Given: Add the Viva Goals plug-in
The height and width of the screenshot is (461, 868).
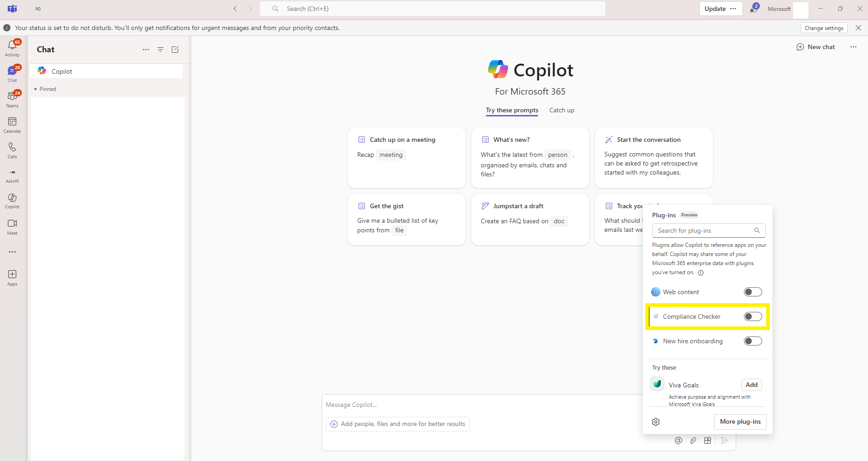Looking at the screenshot, I should (x=752, y=385).
